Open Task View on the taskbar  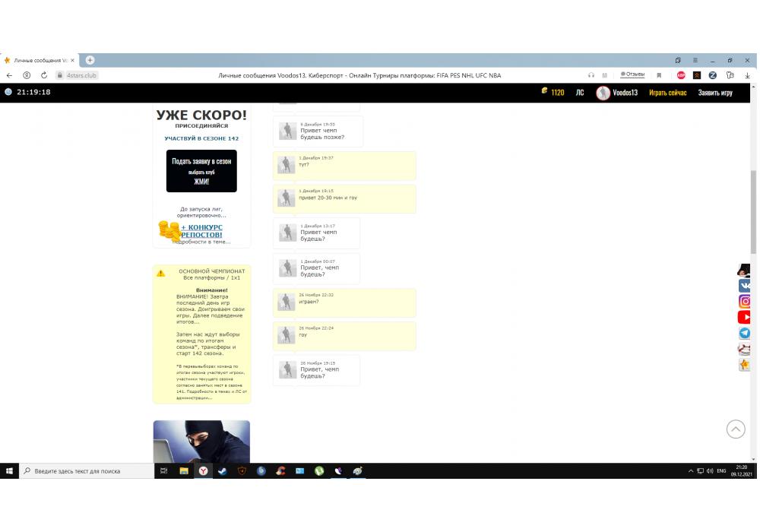click(x=164, y=470)
